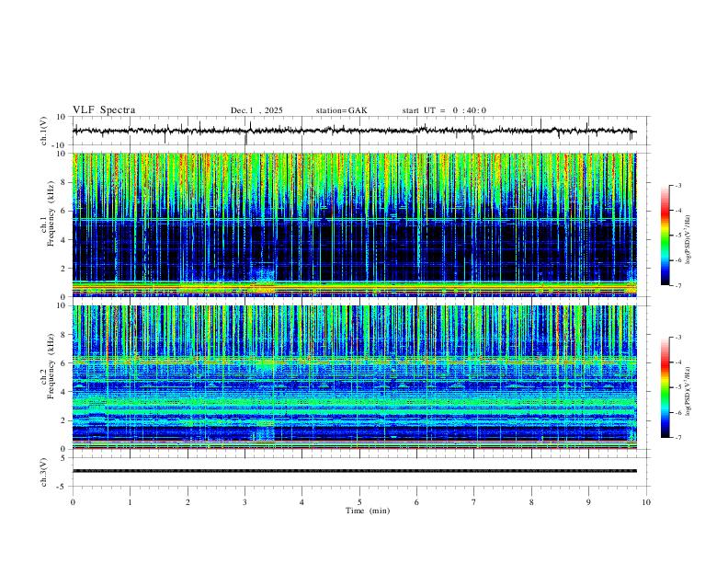The width and height of the screenshot is (728, 563).
Task: Click the "4" kHz tick on ch.1 frequency axis
Action: (x=63, y=240)
